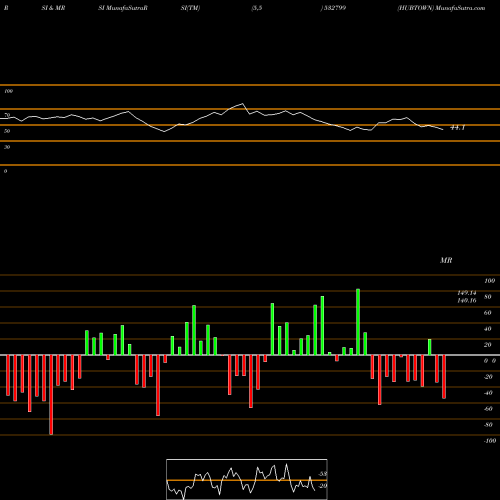Click the MR axis 40 label
The width and height of the screenshot is (500, 500).
click(x=488, y=329)
